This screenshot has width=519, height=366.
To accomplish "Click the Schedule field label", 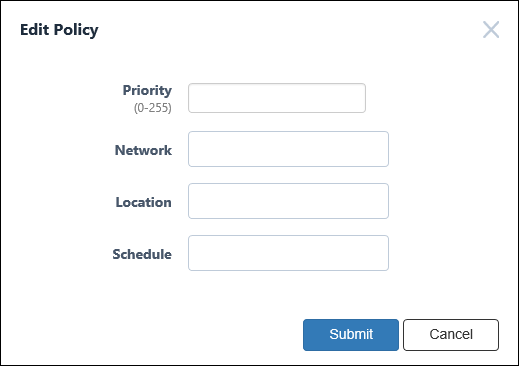I will tap(142, 254).
